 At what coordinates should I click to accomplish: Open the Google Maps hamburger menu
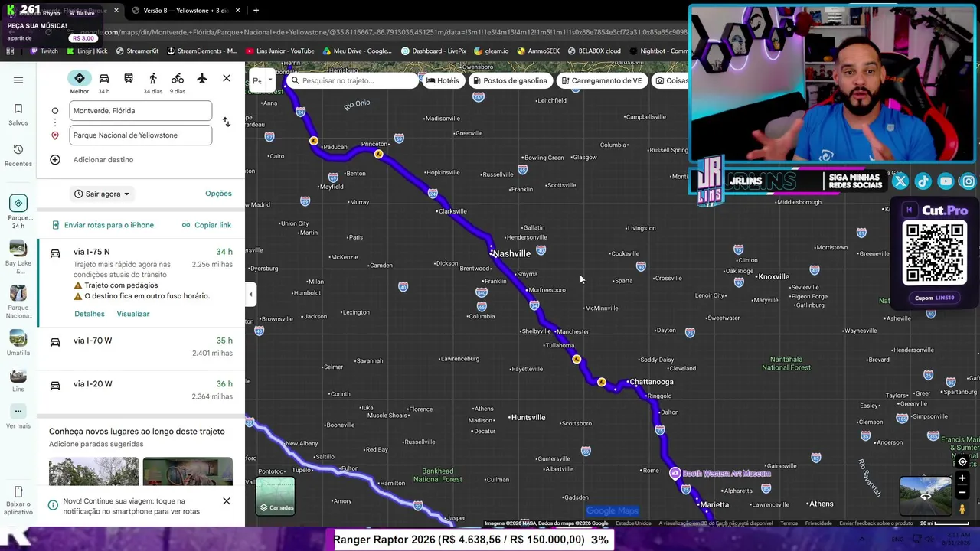(18, 80)
